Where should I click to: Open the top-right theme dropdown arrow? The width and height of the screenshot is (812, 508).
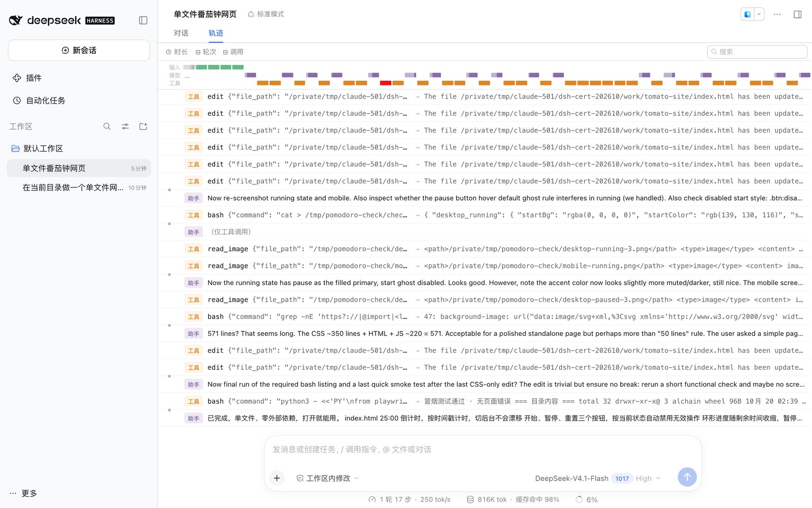pos(759,14)
